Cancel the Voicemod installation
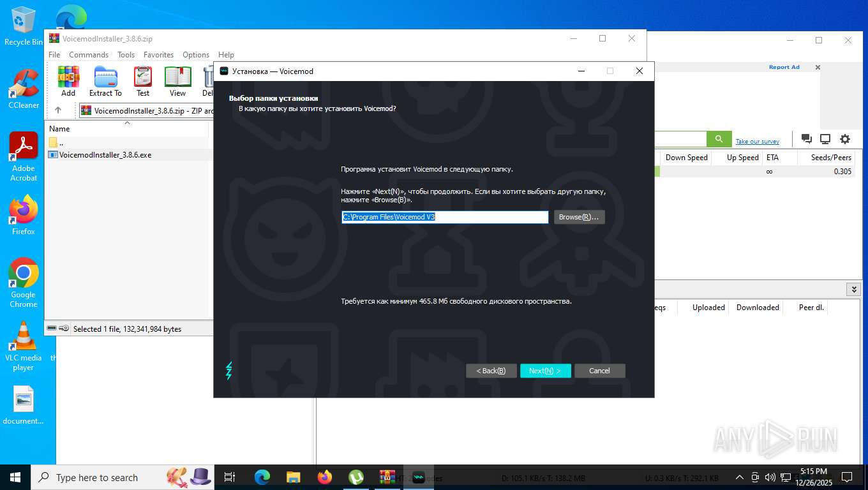This screenshot has height=490, width=868. [x=599, y=371]
